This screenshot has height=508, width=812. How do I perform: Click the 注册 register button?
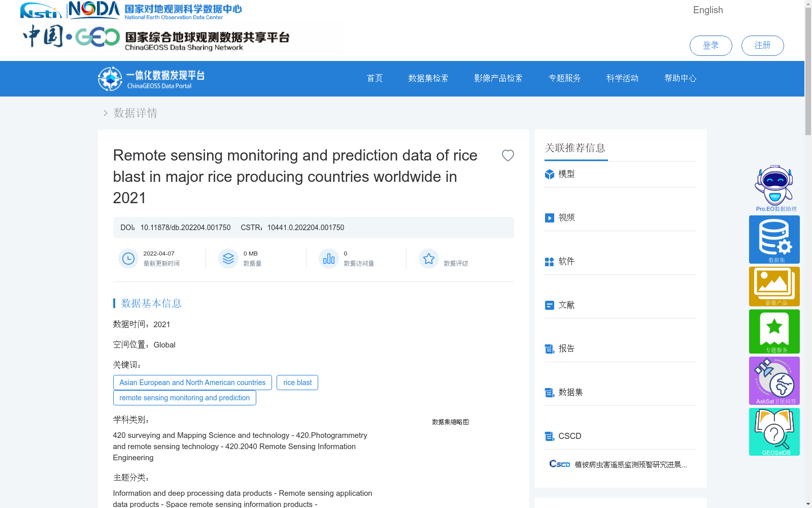pos(762,46)
